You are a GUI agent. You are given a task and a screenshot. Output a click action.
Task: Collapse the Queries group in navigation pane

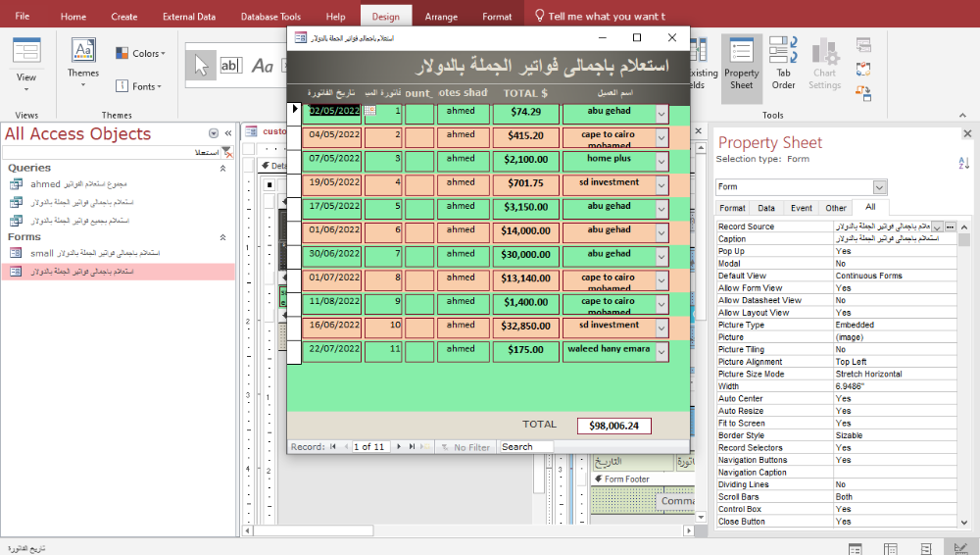pyautogui.click(x=222, y=169)
